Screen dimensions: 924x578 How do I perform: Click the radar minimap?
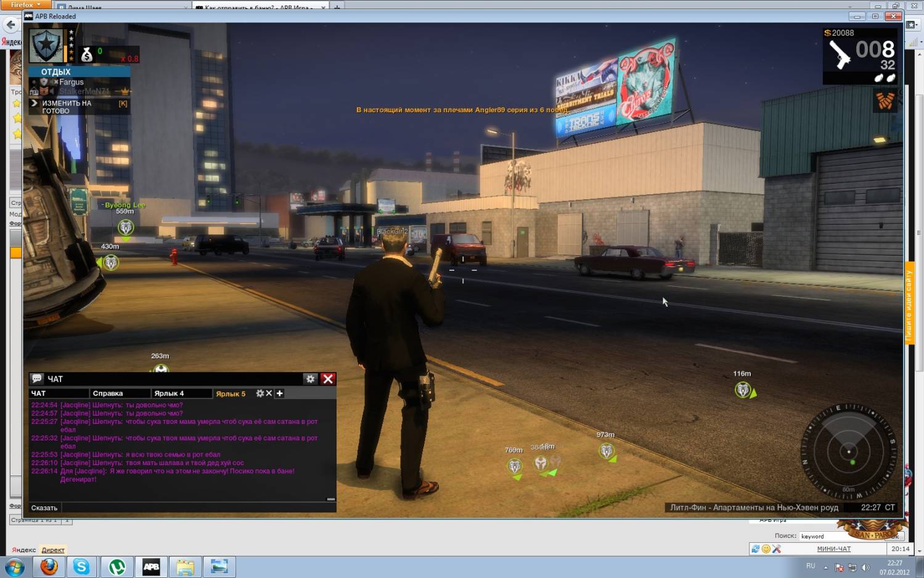[x=849, y=452]
